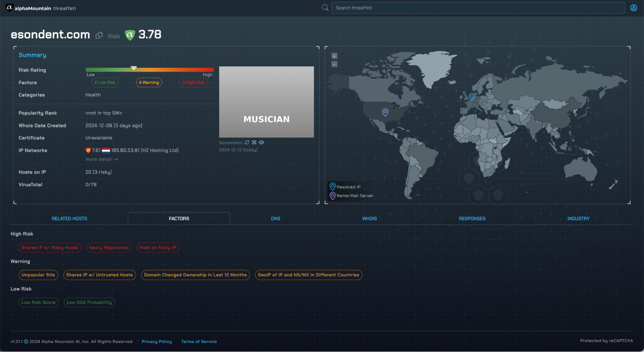This screenshot has height=352, width=644.
Task: Open the Privacy Policy link
Action: click(x=157, y=341)
